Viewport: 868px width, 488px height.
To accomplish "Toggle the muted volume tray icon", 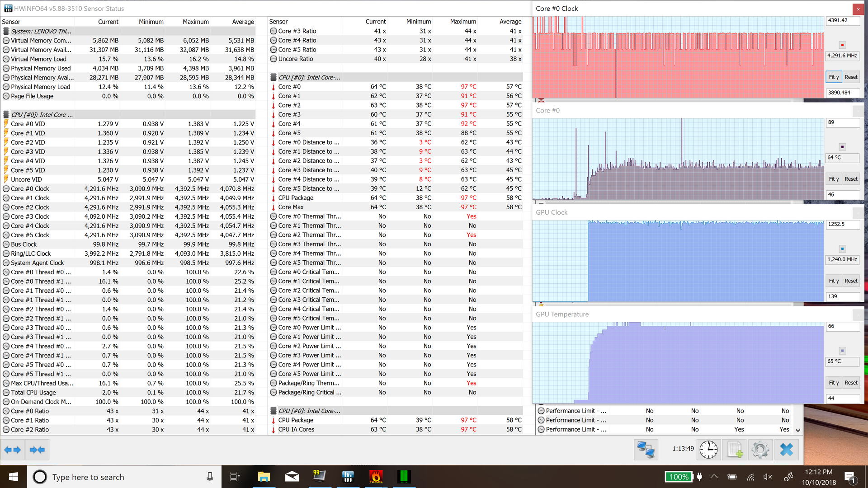I will coord(768,477).
